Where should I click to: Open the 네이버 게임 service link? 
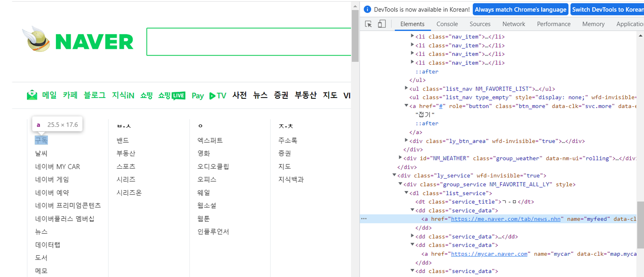(52, 179)
